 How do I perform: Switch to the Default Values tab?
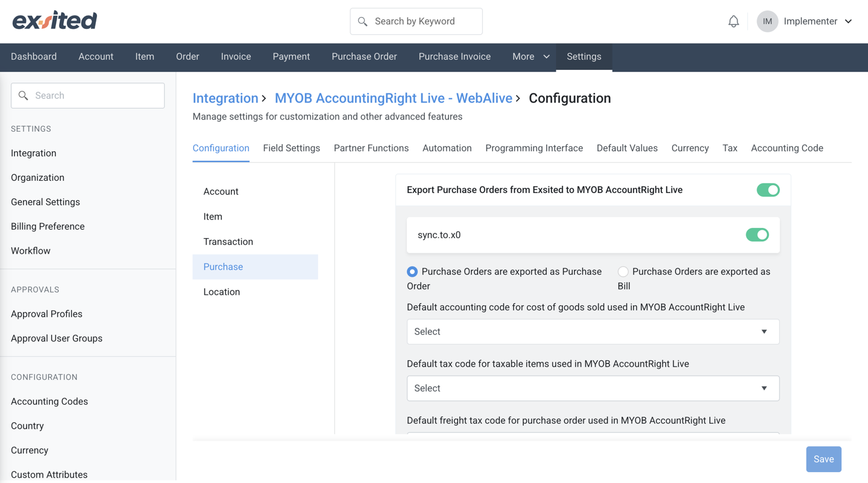coord(627,148)
